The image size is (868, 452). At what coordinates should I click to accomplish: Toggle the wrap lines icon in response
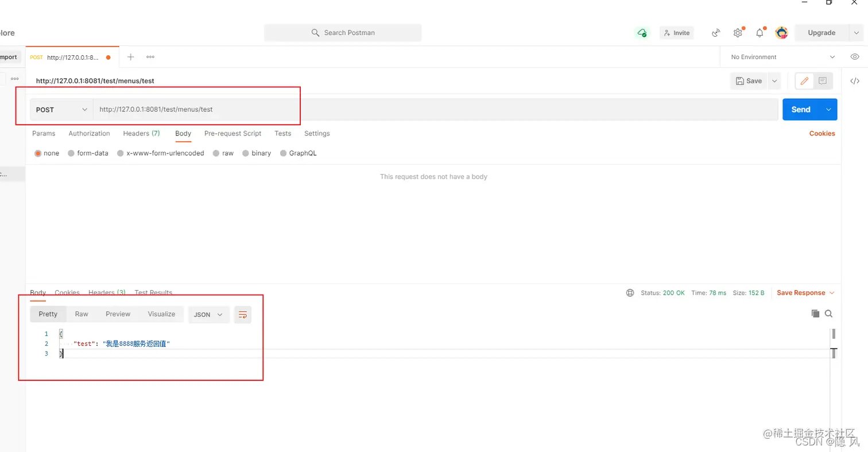click(243, 314)
